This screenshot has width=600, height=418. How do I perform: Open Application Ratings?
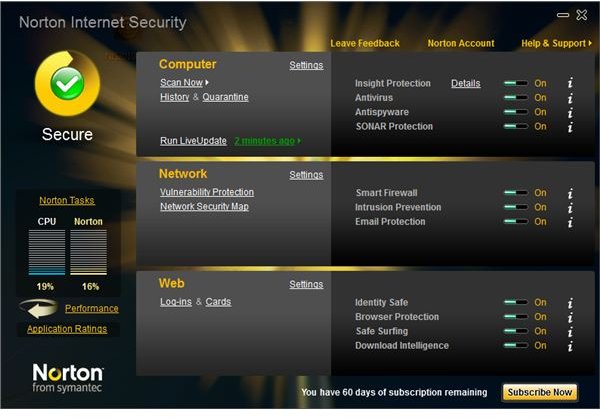pos(67,329)
